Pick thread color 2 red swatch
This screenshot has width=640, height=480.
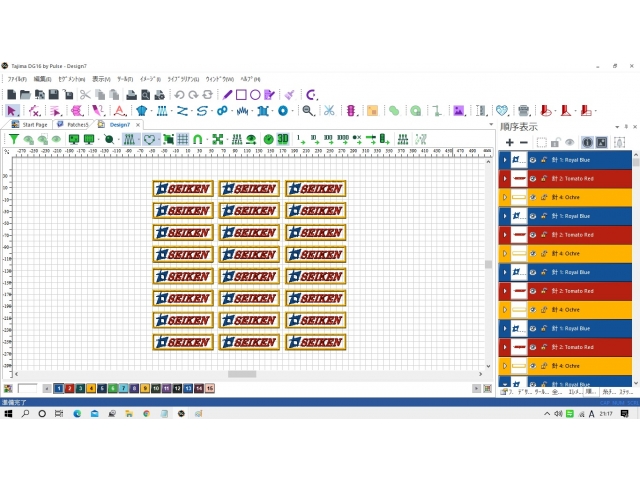(x=69, y=388)
